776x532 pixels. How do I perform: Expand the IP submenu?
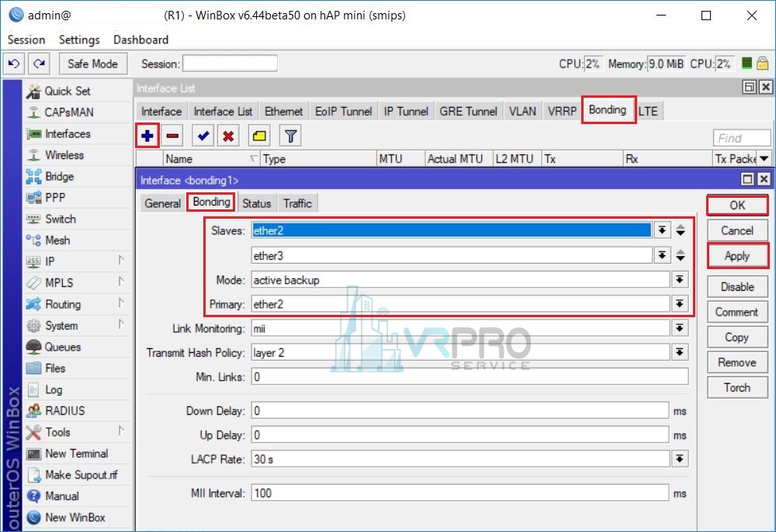pyautogui.click(x=121, y=261)
